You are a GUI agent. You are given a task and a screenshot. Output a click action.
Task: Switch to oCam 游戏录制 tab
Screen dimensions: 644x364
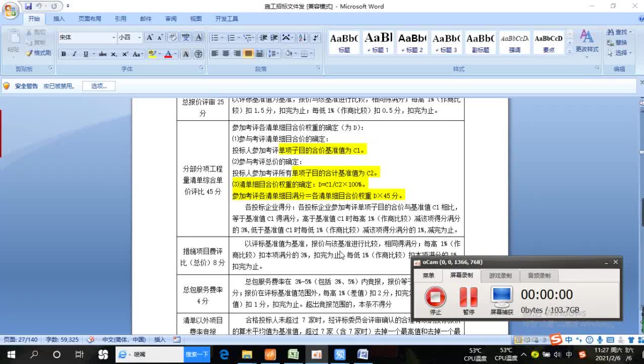[500, 276]
